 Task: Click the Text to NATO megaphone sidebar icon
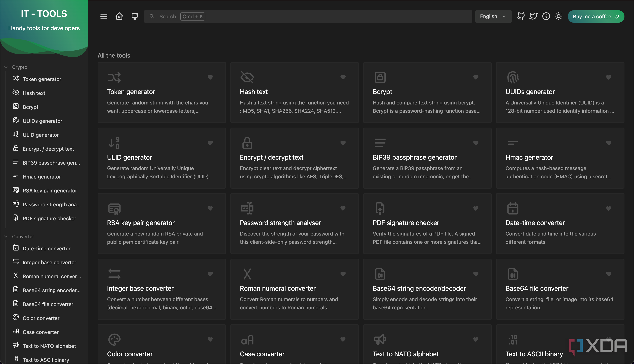pos(16,345)
